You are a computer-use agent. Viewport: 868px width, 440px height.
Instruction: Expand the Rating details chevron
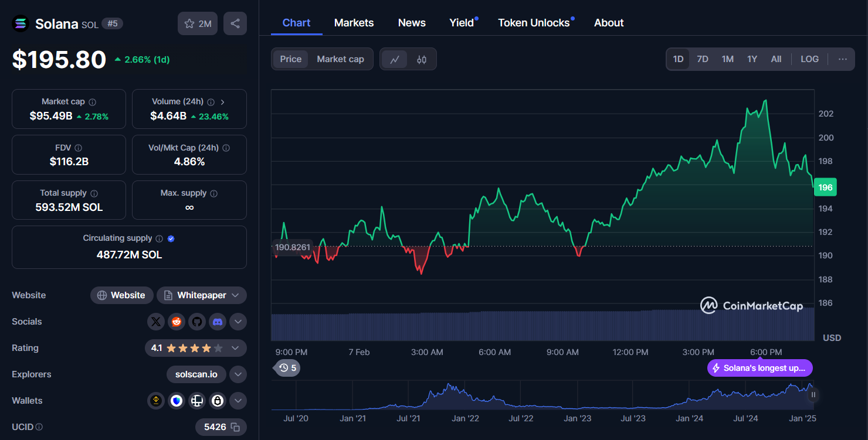coord(235,348)
